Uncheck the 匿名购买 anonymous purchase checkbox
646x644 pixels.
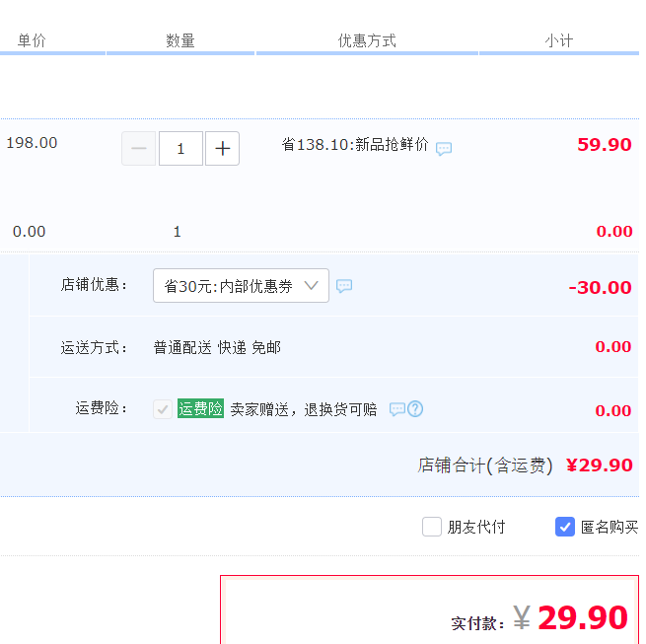coord(565,527)
